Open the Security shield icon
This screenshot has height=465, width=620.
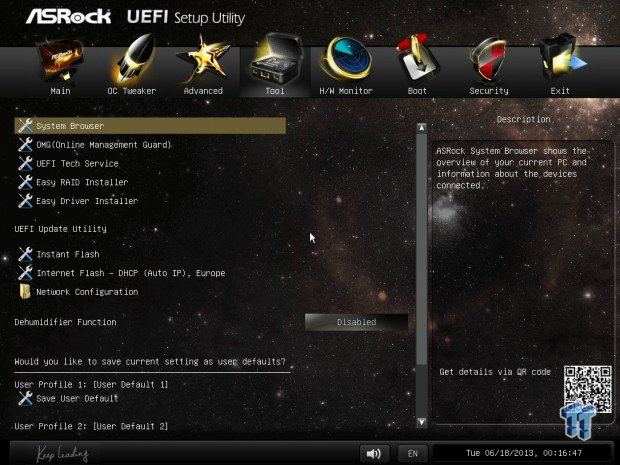tap(489, 59)
